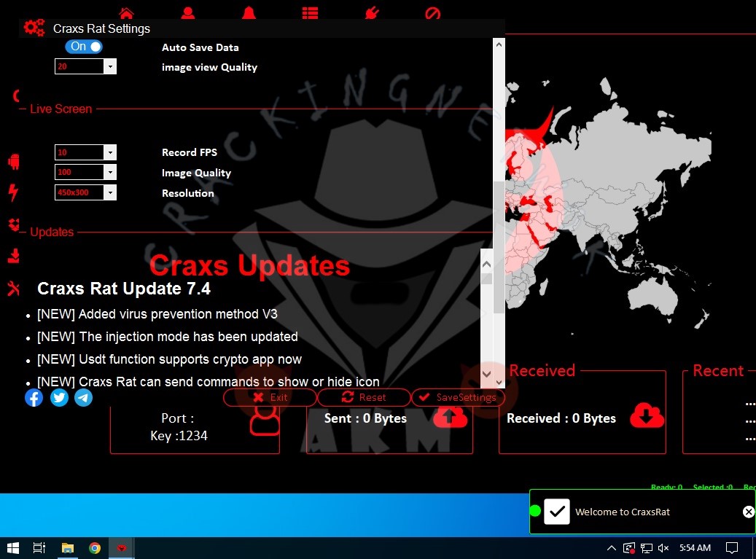Toggle the Auto Save Data switch
756x559 pixels.
pos(84,47)
